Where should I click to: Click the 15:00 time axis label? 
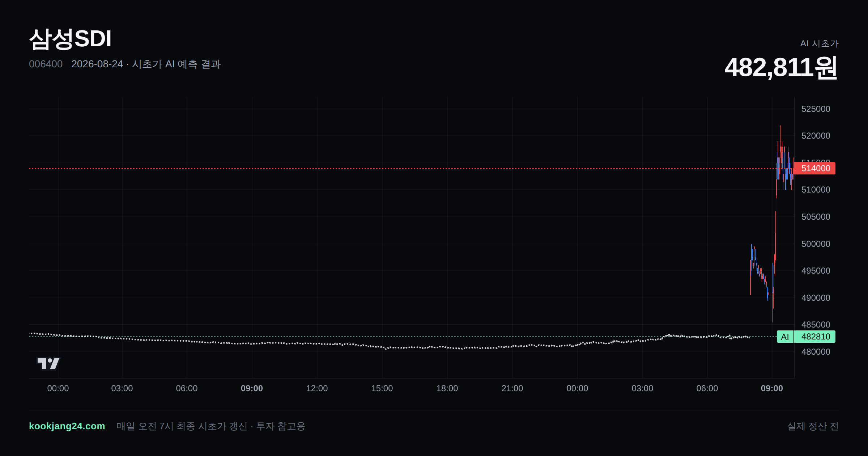click(x=382, y=388)
